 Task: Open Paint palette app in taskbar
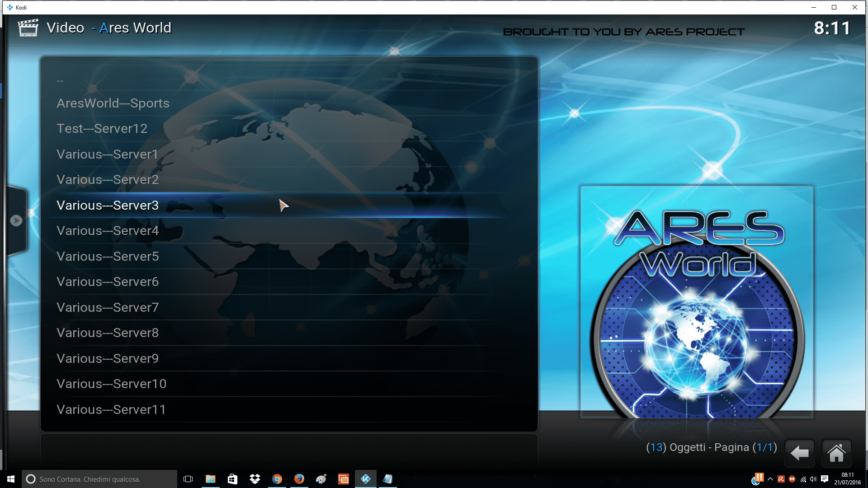pos(321,479)
